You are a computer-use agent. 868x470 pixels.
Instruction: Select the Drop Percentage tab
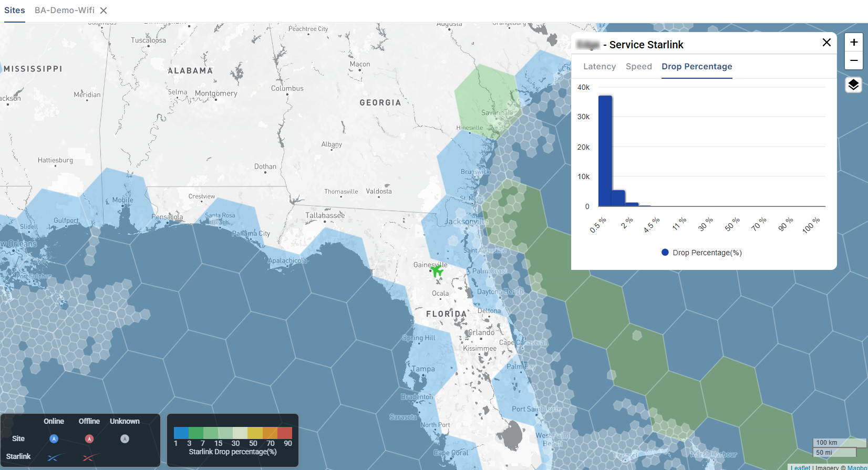click(x=697, y=67)
